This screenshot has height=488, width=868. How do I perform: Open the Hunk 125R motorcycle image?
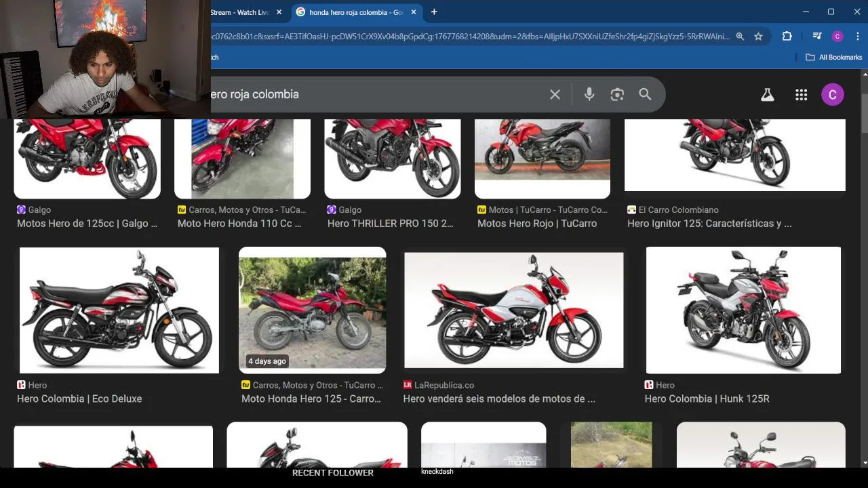click(743, 310)
